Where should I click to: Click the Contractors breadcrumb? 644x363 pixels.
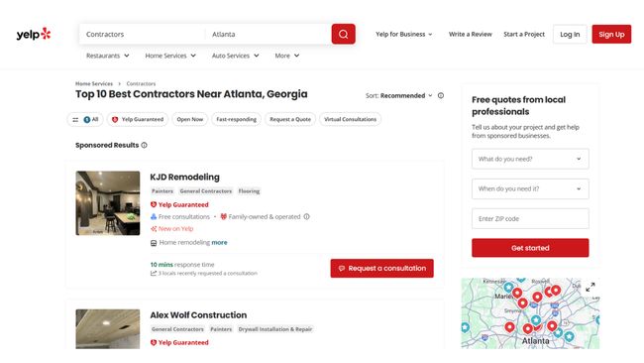point(141,83)
